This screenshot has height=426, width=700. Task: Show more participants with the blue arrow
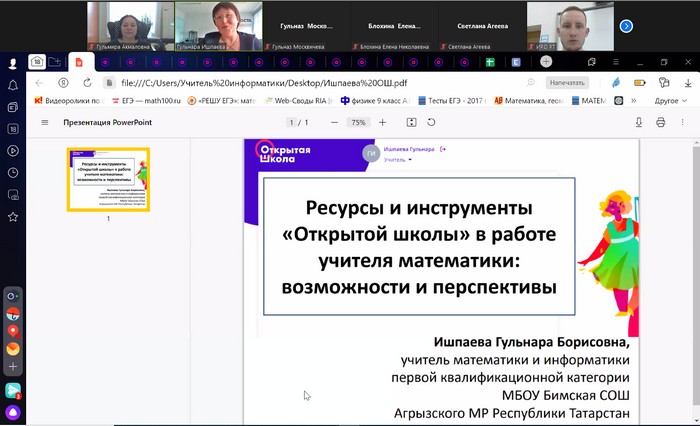tap(626, 26)
